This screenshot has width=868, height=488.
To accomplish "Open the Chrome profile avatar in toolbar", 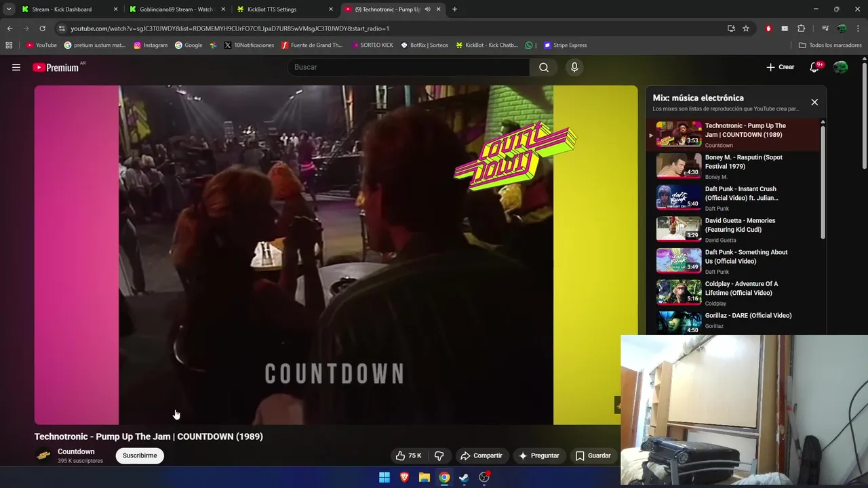I will pyautogui.click(x=842, y=28).
